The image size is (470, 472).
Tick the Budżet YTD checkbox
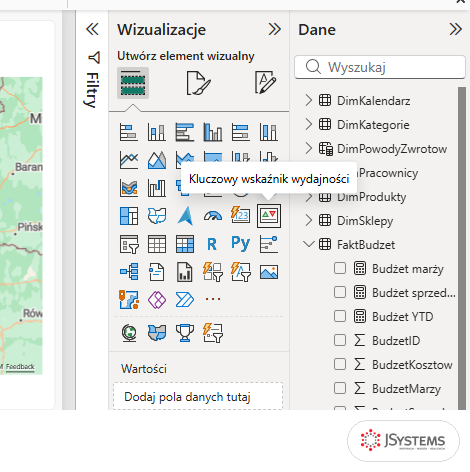click(340, 316)
